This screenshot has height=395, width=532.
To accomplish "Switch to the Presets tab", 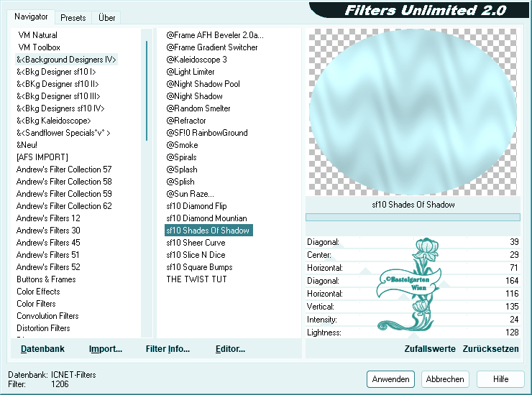I will (73, 18).
